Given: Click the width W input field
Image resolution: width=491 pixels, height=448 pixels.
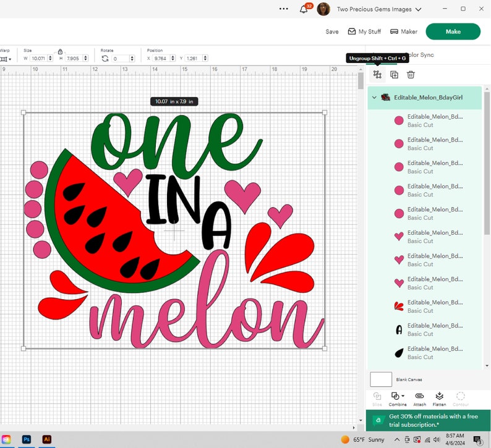Looking at the screenshot, I should [x=39, y=59].
